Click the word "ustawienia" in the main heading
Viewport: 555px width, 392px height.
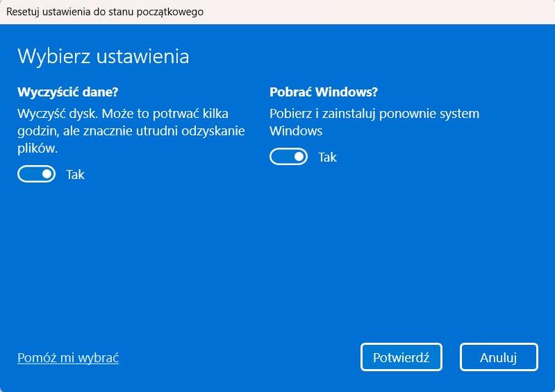[141, 56]
